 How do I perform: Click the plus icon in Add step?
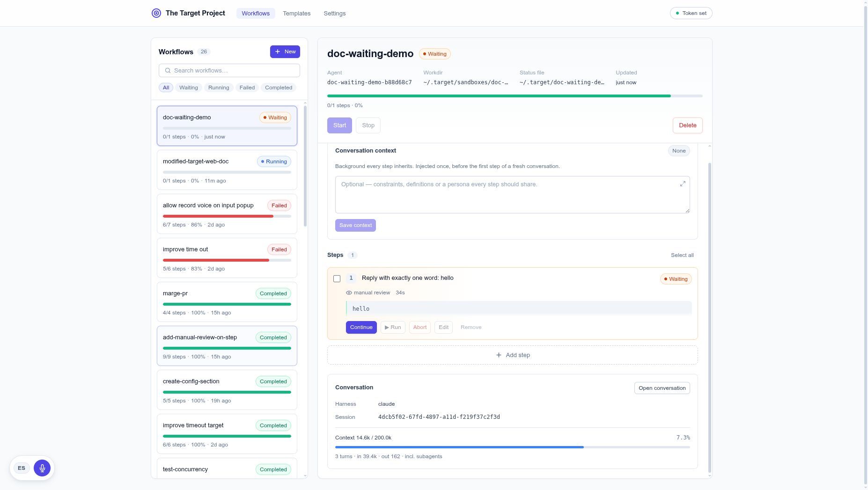point(499,355)
